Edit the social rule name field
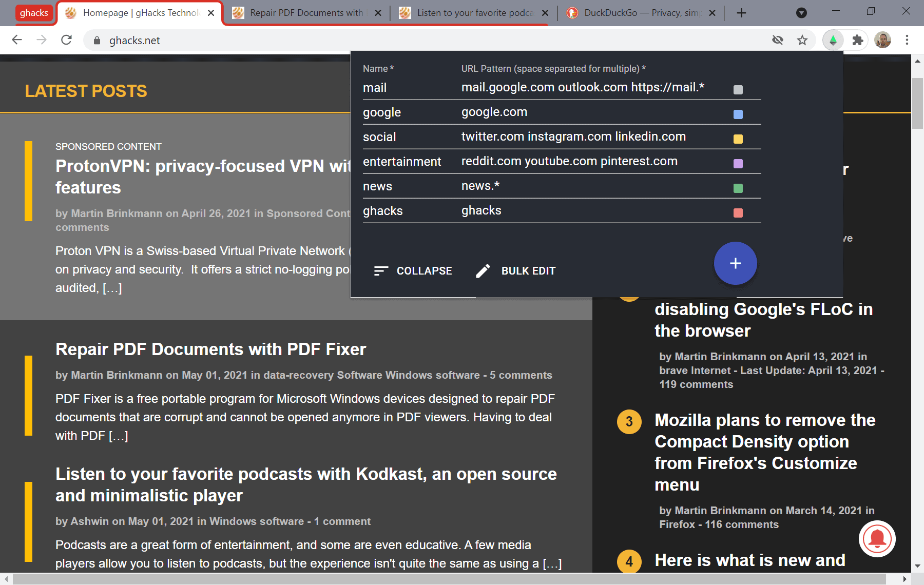Image resolution: width=924 pixels, height=585 pixels. pos(409,137)
